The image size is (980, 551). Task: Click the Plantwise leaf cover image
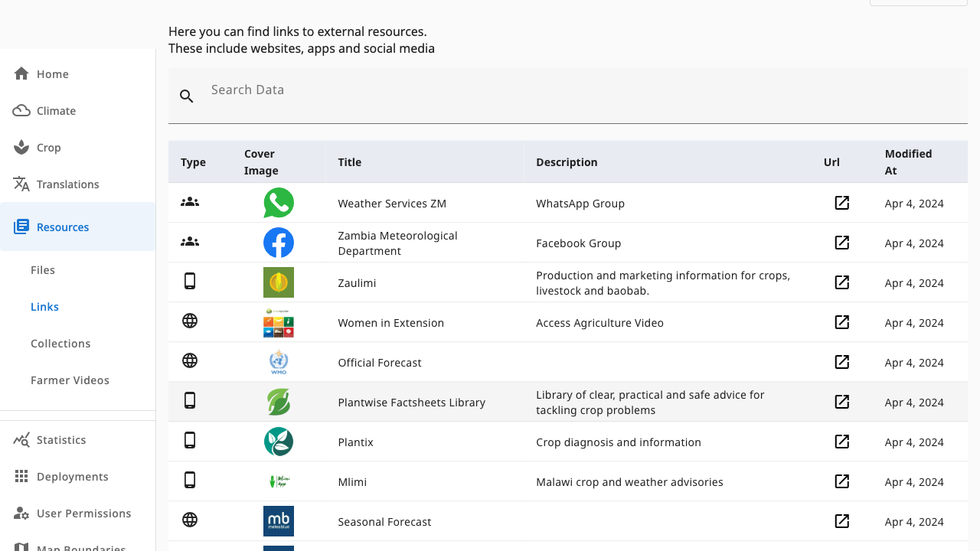pyautogui.click(x=279, y=402)
